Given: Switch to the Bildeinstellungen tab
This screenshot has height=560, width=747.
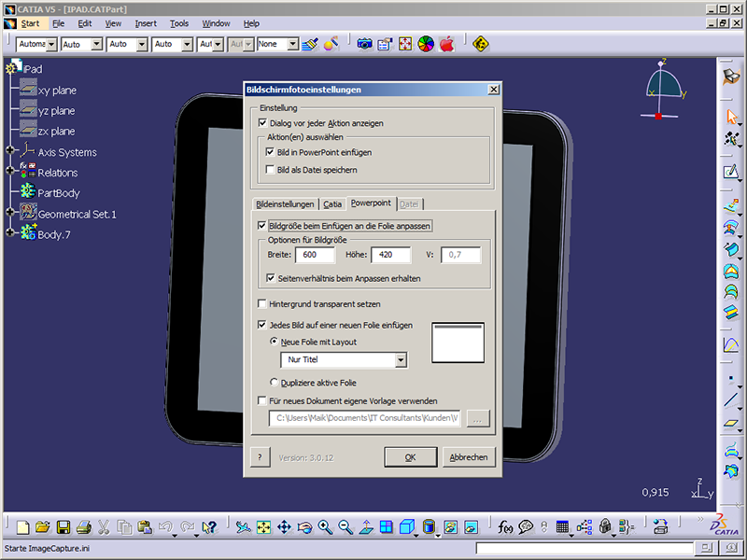Looking at the screenshot, I should pyautogui.click(x=285, y=203).
